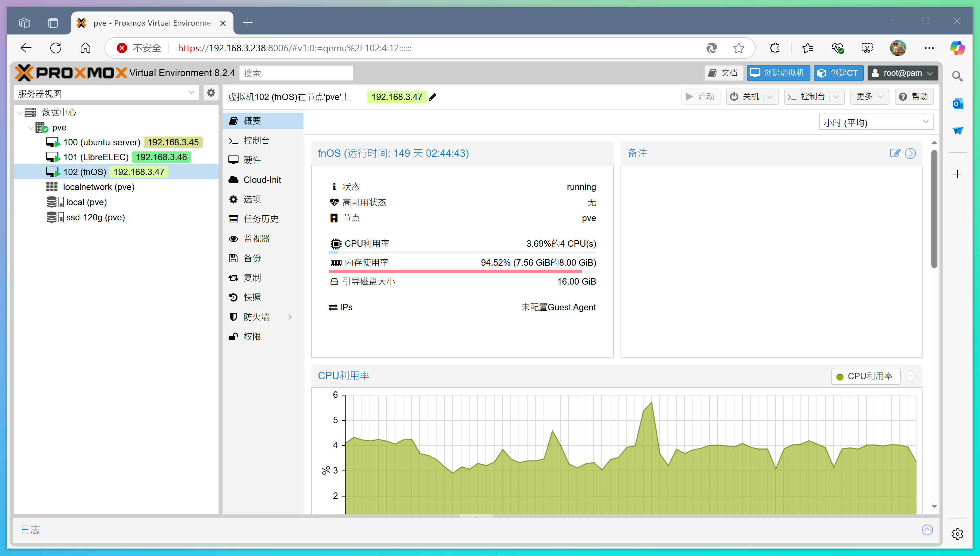980x556 pixels.
Task: Open the server view settings gear
Action: point(211,93)
